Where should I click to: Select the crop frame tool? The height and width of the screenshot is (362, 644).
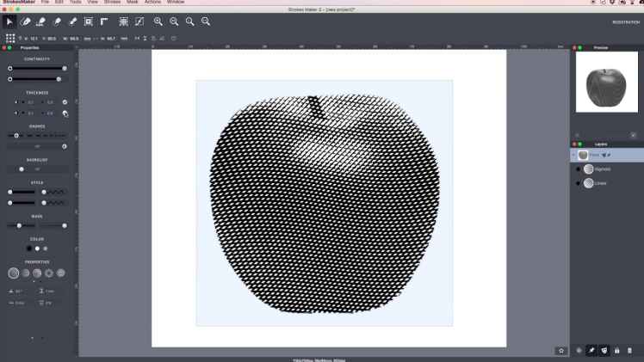[x=88, y=21]
